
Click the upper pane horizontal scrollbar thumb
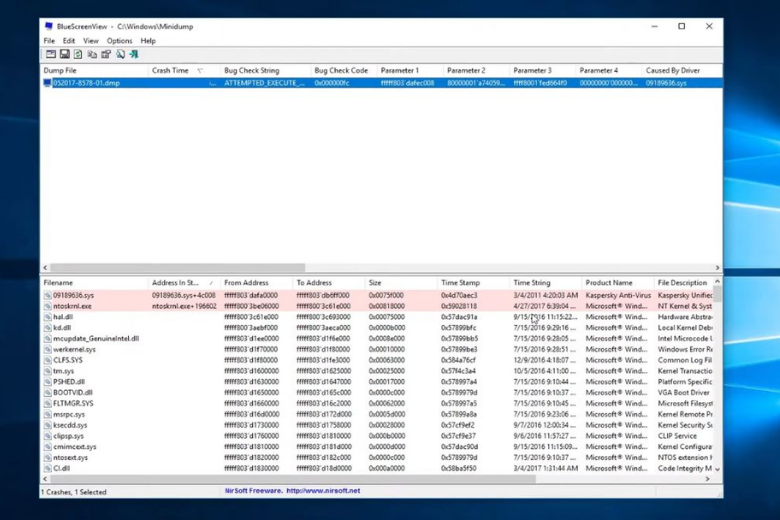178,268
